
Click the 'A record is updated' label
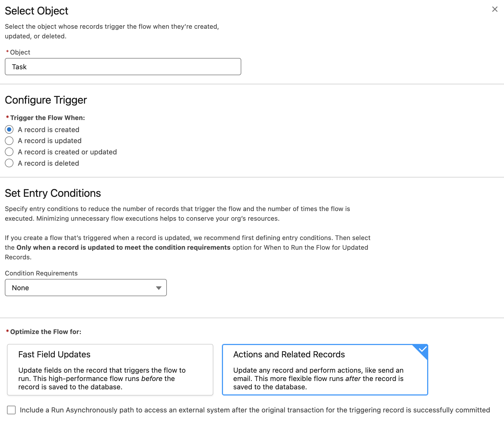tap(50, 141)
